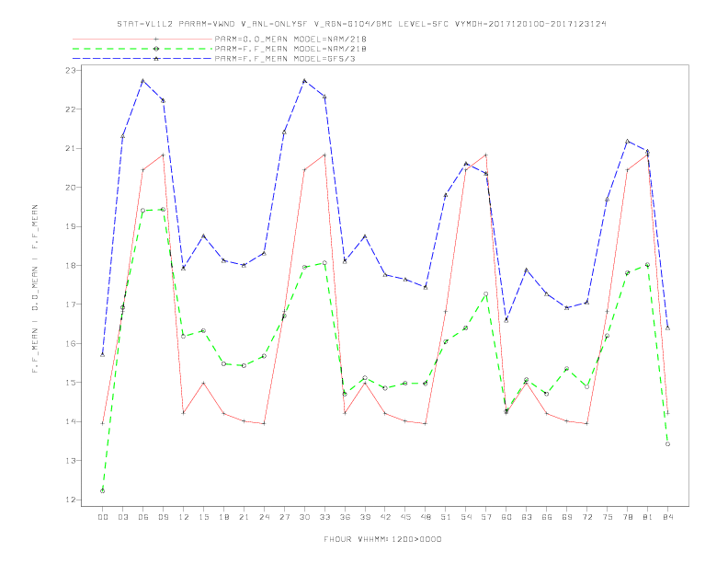Click x-axis tick label 48
Viewport: 728px width, 563px height.
coord(426,517)
